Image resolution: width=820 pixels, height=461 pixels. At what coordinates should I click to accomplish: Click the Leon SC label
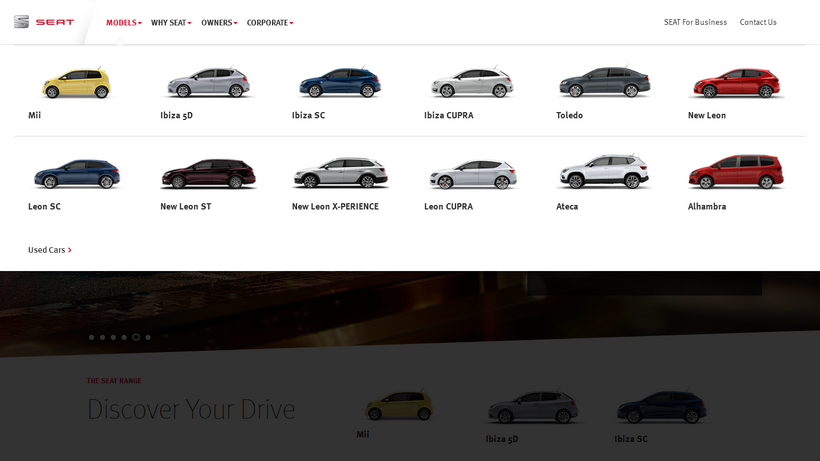44,206
